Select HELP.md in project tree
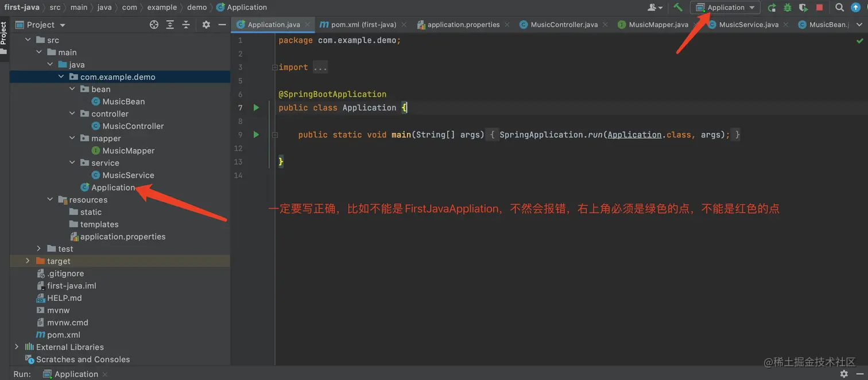The image size is (868, 380). (x=64, y=298)
